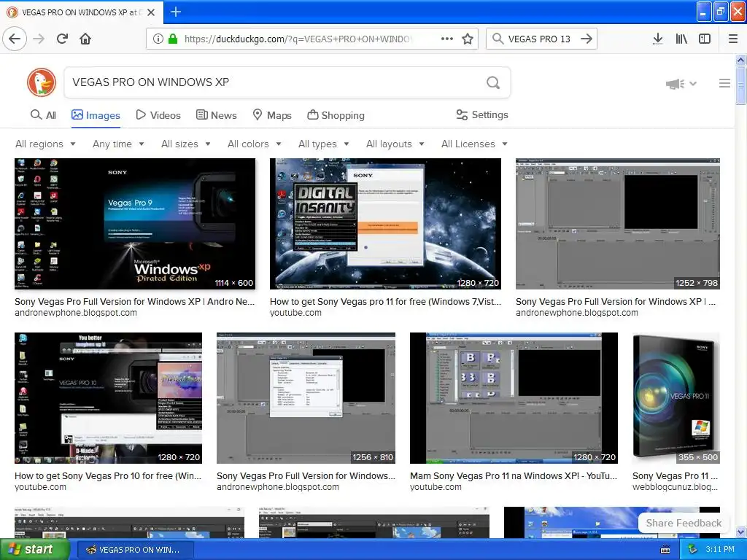
Task: Click the DuckDuckGo search magnifier button
Action: click(x=493, y=83)
